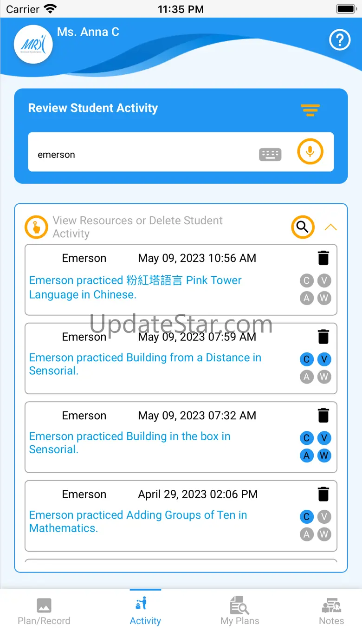Toggle W badge on Building in the box entry
The height and width of the screenshot is (644, 362).
[x=324, y=455]
